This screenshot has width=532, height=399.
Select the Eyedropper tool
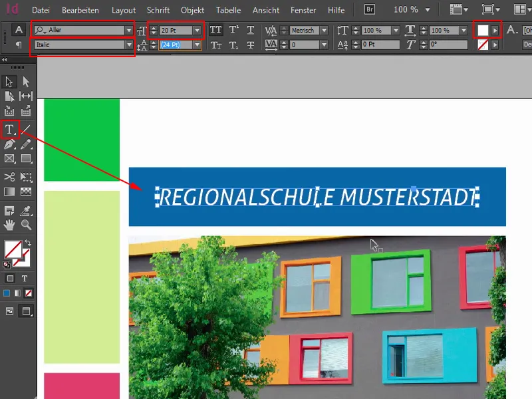point(26,211)
